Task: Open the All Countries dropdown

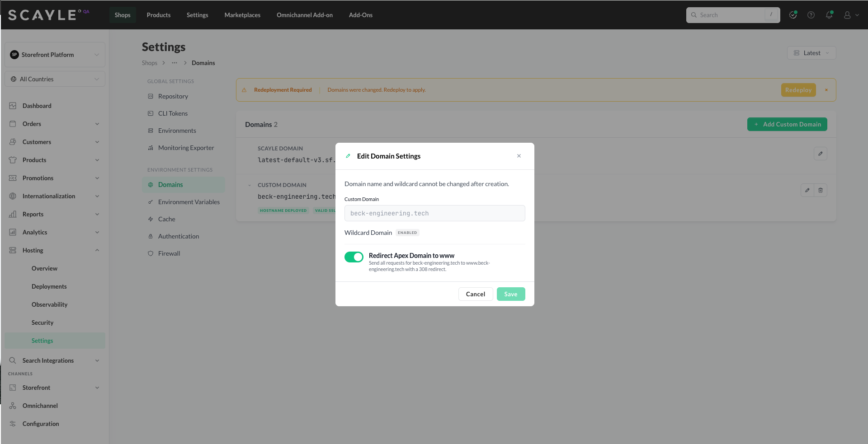Action: coord(55,79)
